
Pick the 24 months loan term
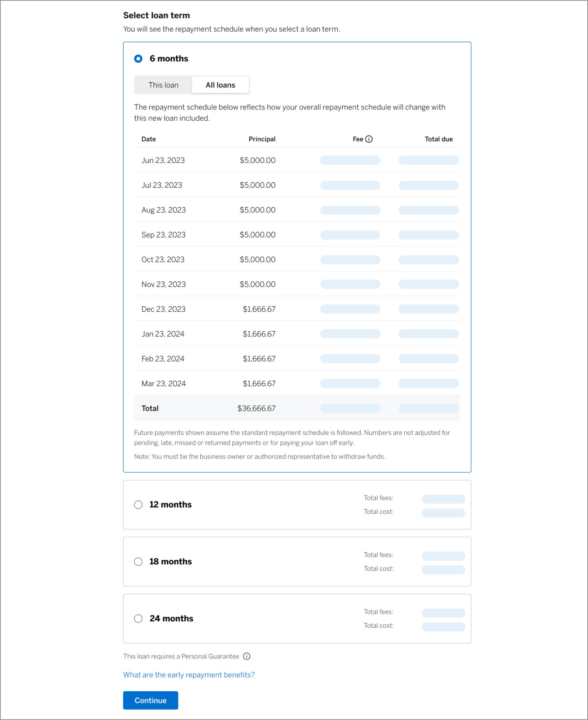tap(138, 619)
